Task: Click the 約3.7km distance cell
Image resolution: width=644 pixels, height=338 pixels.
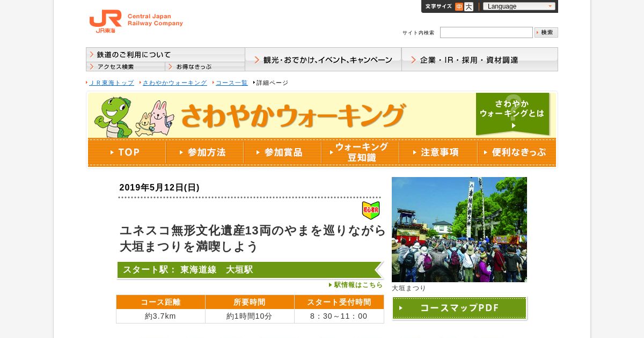Action: (160, 316)
